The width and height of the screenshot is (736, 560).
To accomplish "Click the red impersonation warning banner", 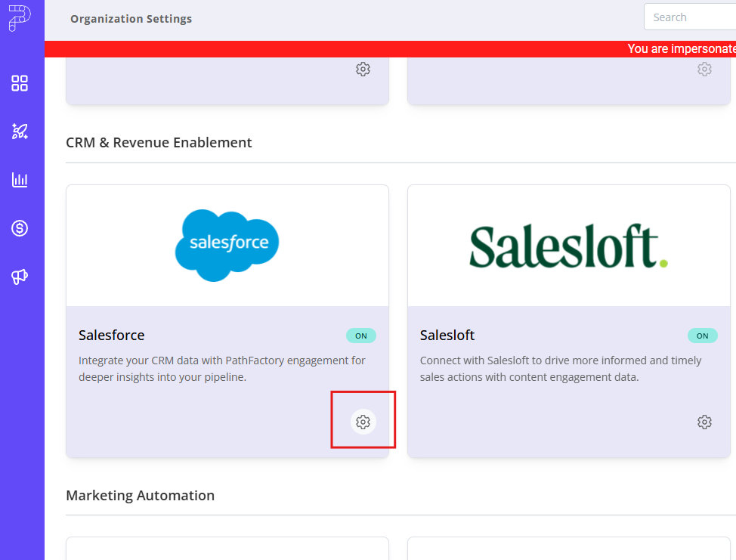I will (390, 49).
